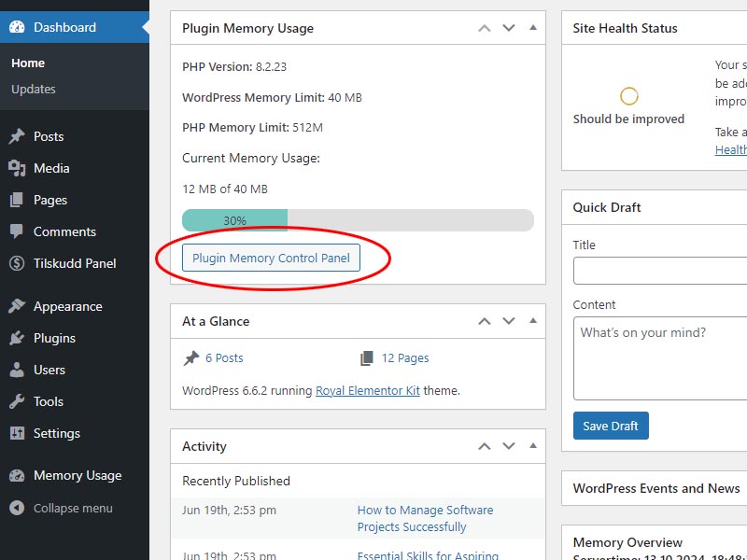Click the Tools wrench icon

point(17,401)
